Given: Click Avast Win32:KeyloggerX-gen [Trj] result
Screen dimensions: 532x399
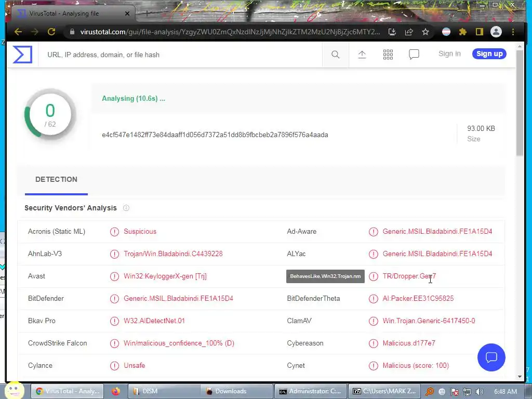Looking at the screenshot, I should click(165, 276).
